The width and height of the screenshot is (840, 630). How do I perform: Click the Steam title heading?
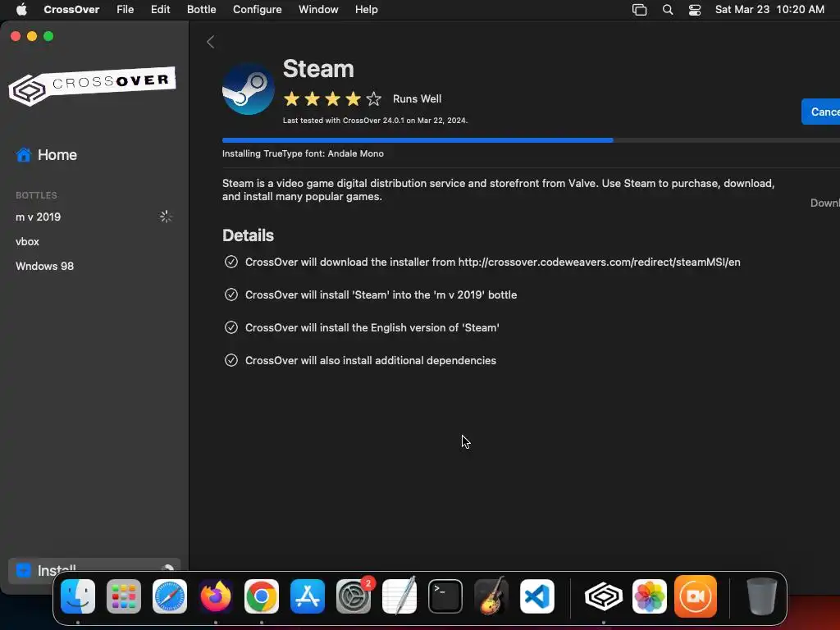[318, 69]
